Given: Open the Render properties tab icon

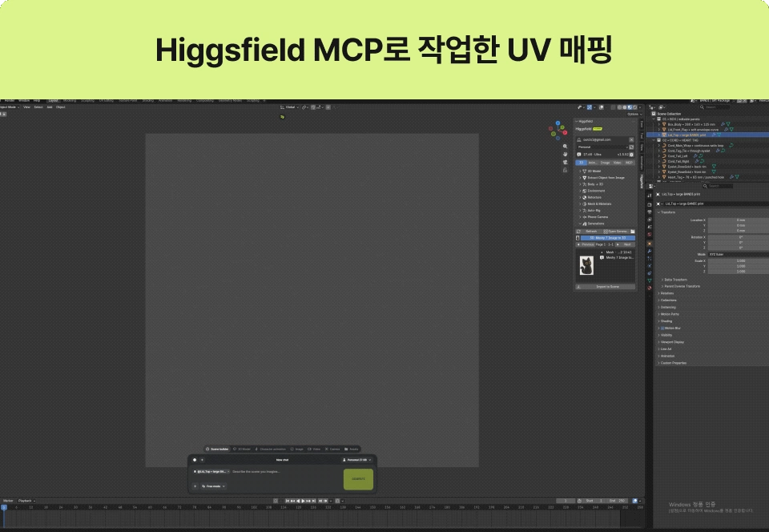Looking at the screenshot, I should point(650,205).
